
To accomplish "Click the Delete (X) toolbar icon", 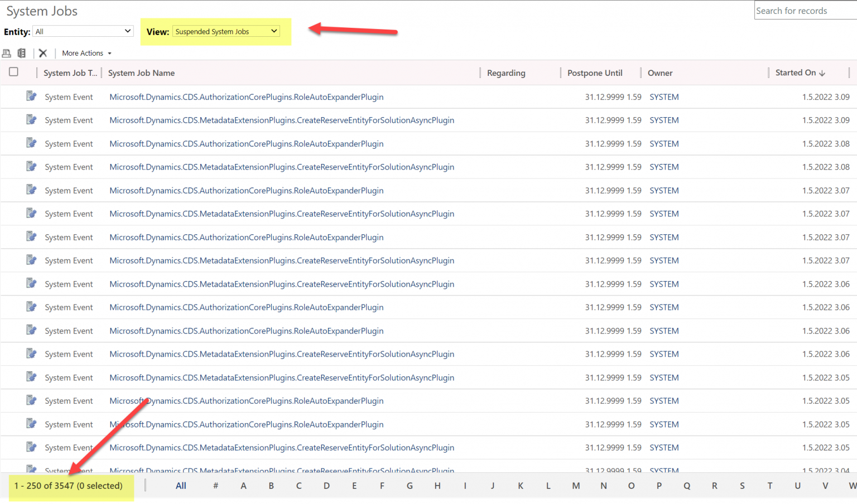I will click(42, 53).
